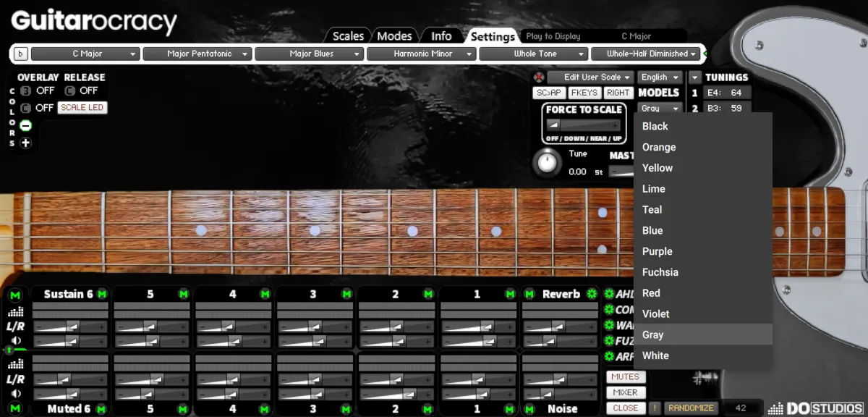Open the Major Pentatonic dropdown
The width and height of the screenshot is (868, 417).
[x=197, y=54]
